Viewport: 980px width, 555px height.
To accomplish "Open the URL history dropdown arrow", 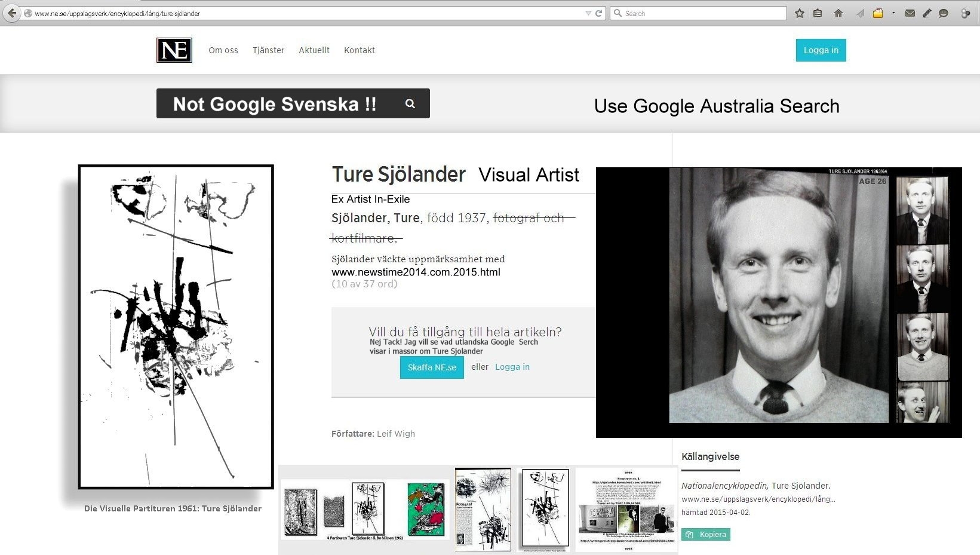I will (588, 13).
